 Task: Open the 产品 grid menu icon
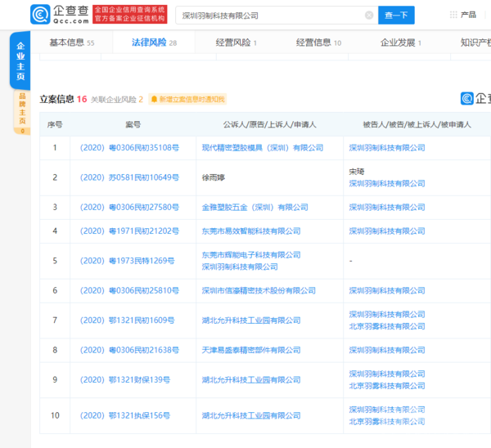click(453, 15)
